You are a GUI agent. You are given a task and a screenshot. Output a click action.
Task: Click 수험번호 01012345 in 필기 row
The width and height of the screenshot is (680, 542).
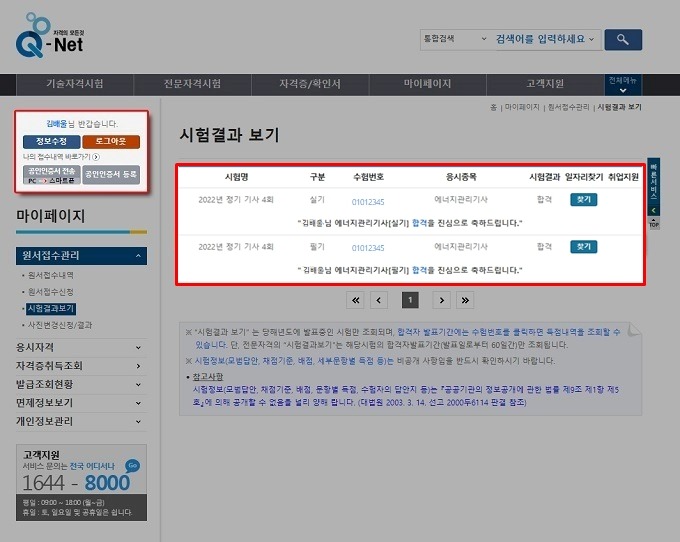click(368, 248)
